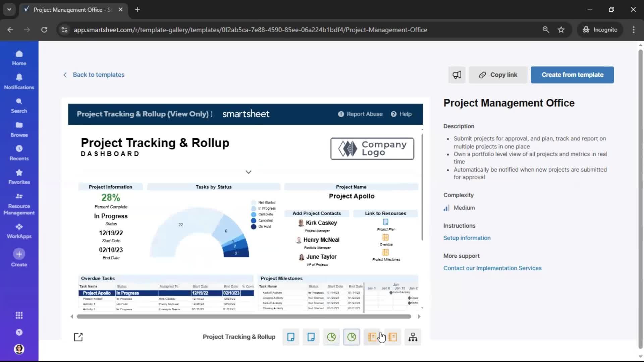Open dashboard title kebab menu
Screen dimensions: 644x362
[x=211, y=114]
